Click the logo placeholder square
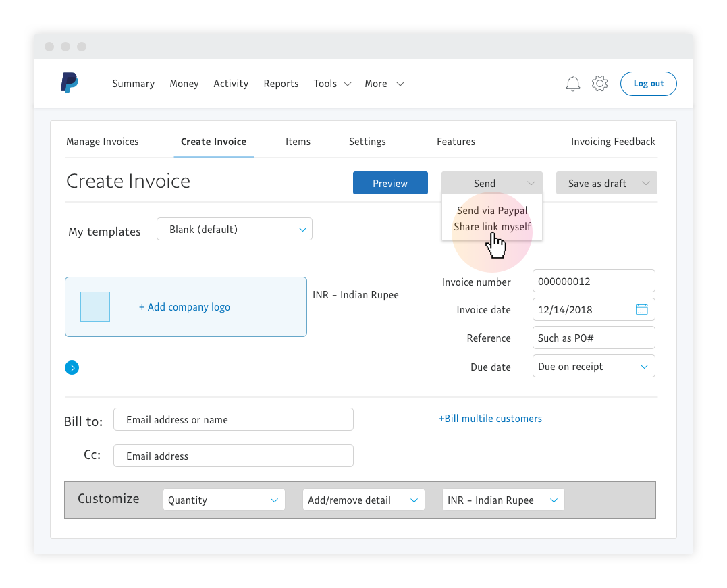The image size is (727, 588). coord(95,306)
